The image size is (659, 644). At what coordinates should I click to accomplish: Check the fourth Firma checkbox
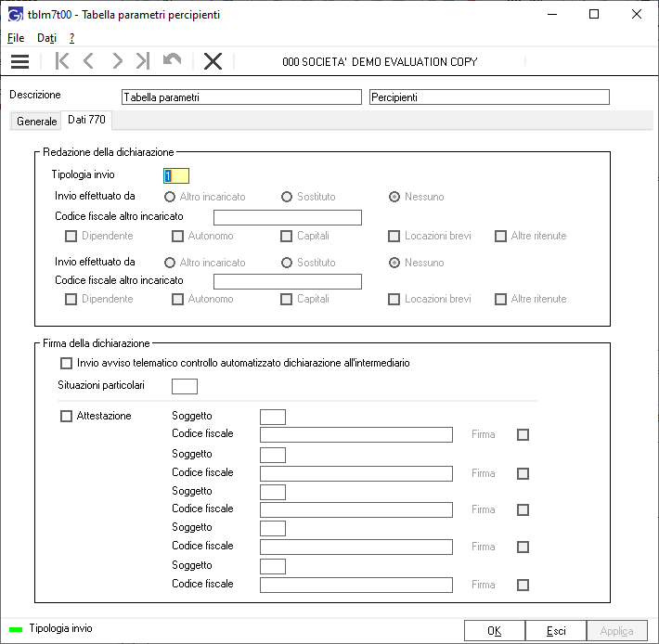click(x=523, y=547)
